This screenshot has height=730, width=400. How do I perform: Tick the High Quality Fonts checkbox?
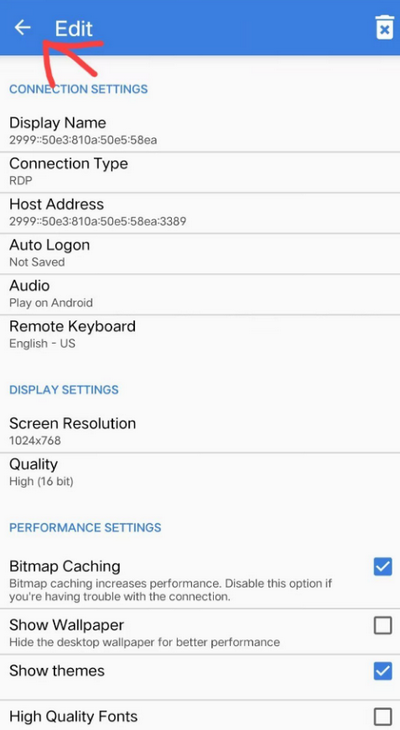(383, 716)
